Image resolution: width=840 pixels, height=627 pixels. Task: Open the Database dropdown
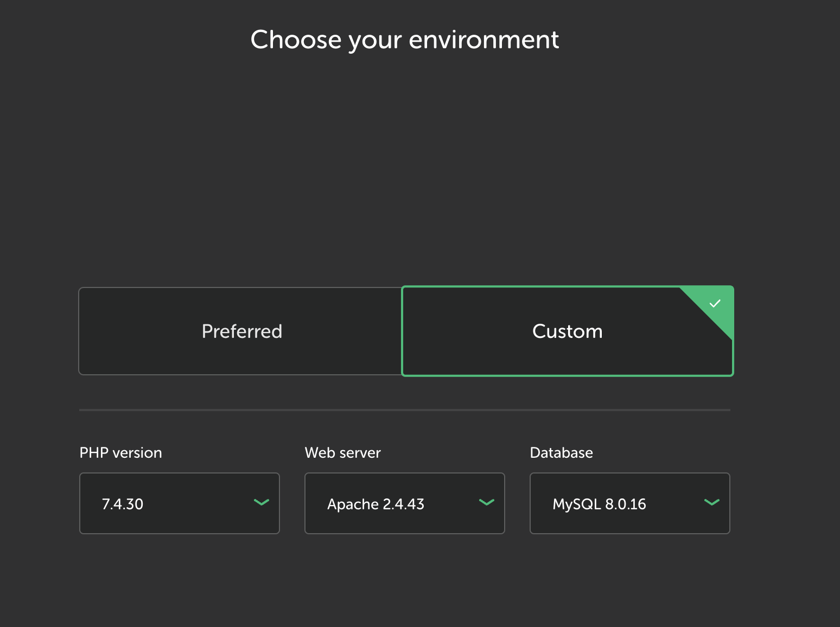(x=629, y=503)
